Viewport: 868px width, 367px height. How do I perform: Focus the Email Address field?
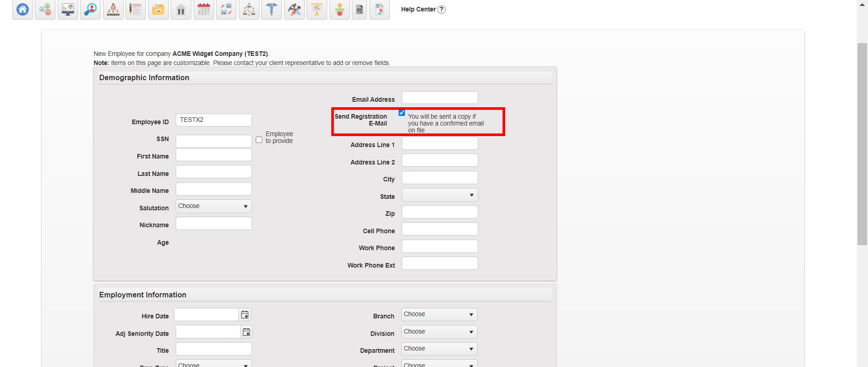click(x=440, y=98)
